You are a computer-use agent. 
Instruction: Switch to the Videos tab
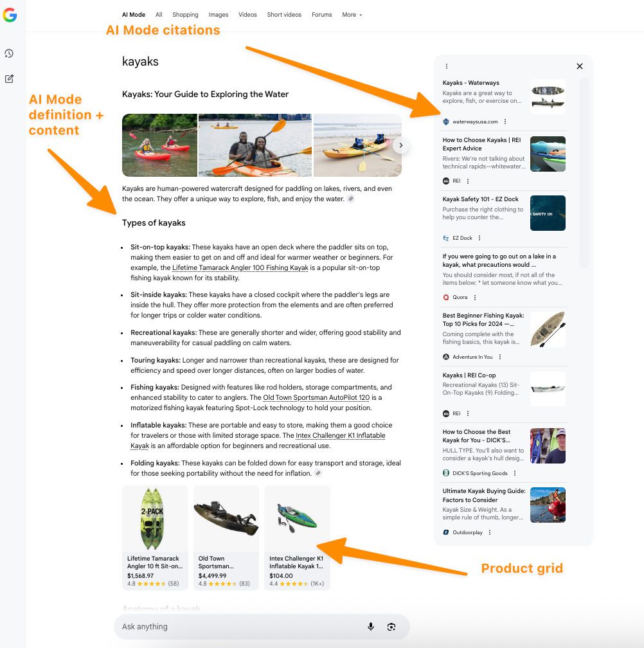[247, 15]
